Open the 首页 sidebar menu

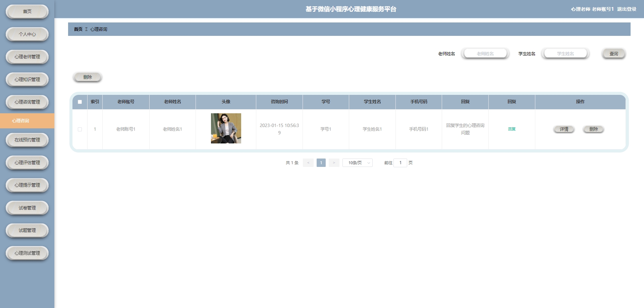click(x=27, y=11)
